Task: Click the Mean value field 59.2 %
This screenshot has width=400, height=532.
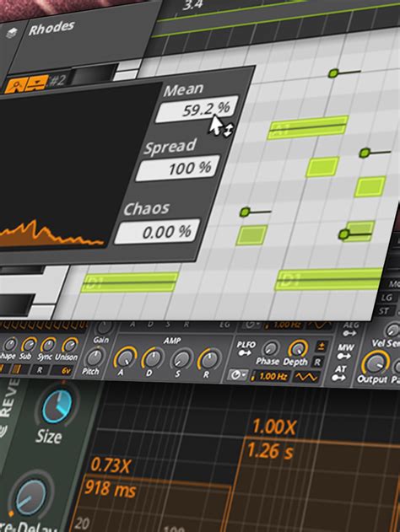Action: pos(198,110)
